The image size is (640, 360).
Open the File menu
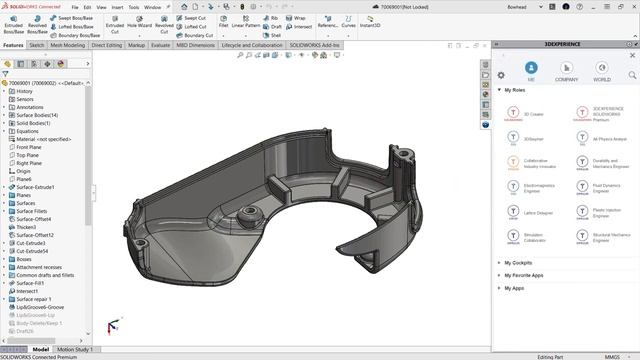pyautogui.click(x=75, y=7)
